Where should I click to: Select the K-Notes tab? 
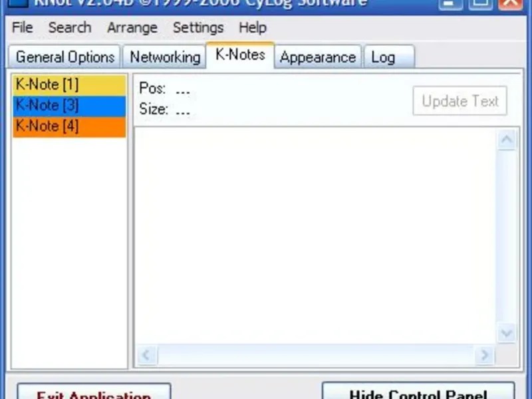[240, 55]
